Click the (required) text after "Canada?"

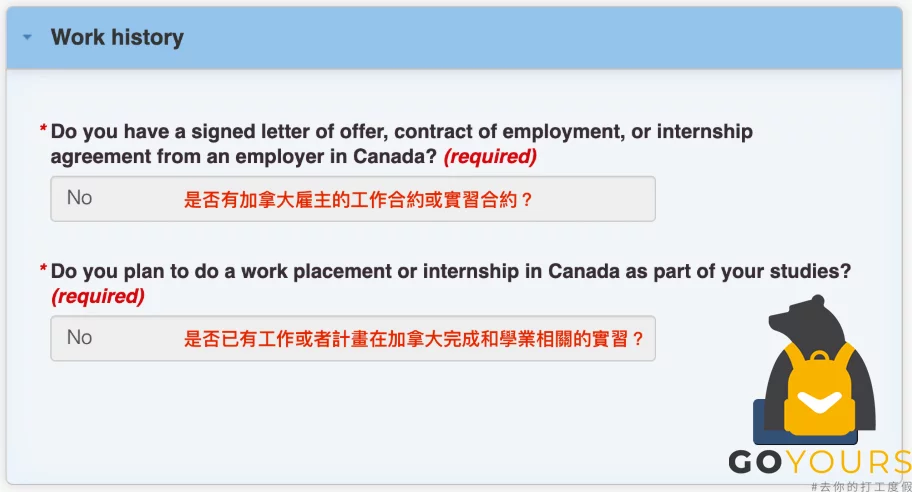point(490,156)
